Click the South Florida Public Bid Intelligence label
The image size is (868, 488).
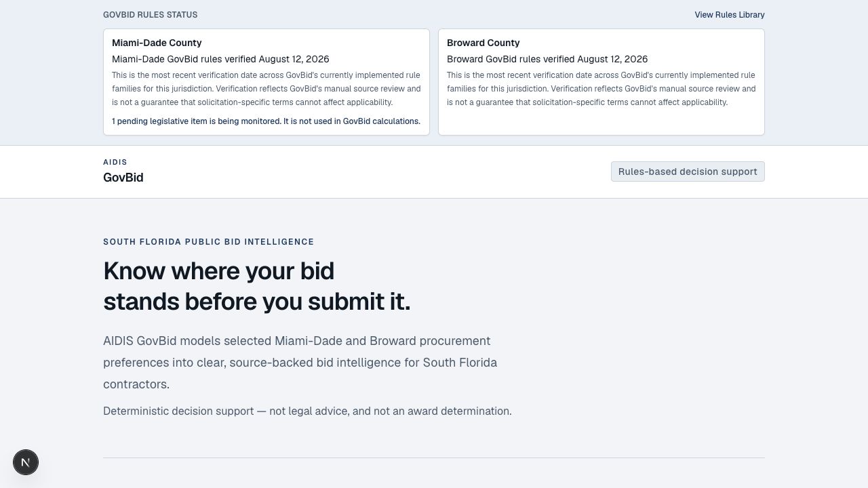[208, 242]
